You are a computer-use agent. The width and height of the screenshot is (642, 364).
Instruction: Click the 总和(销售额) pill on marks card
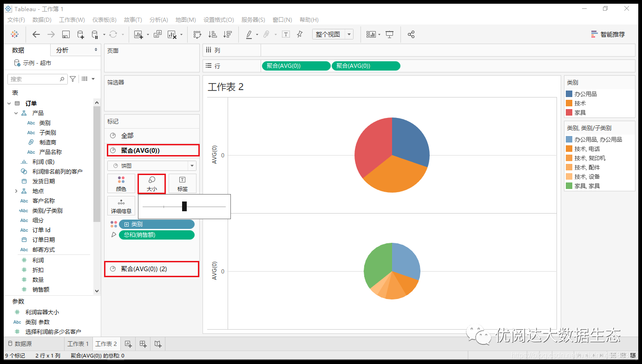tap(157, 235)
